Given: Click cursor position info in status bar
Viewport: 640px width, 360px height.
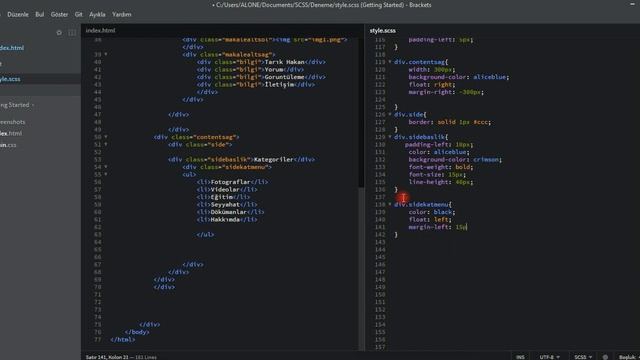Looking at the screenshot, I should tap(107, 357).
